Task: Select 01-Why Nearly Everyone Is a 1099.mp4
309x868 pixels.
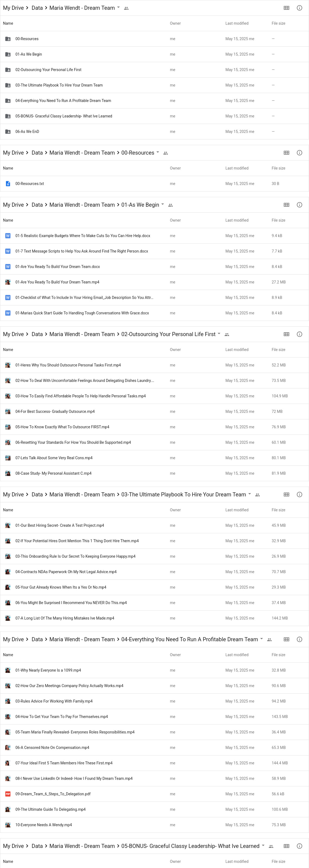Action: [154, 670]
